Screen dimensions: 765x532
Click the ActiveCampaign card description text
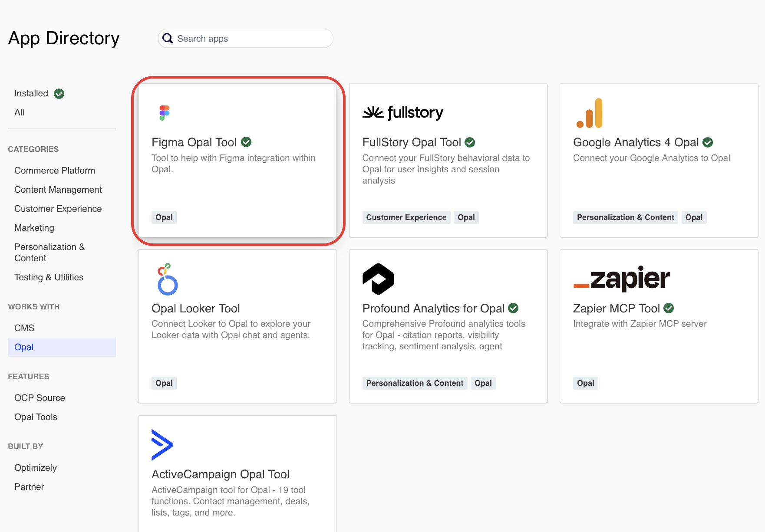pos(231,501)
